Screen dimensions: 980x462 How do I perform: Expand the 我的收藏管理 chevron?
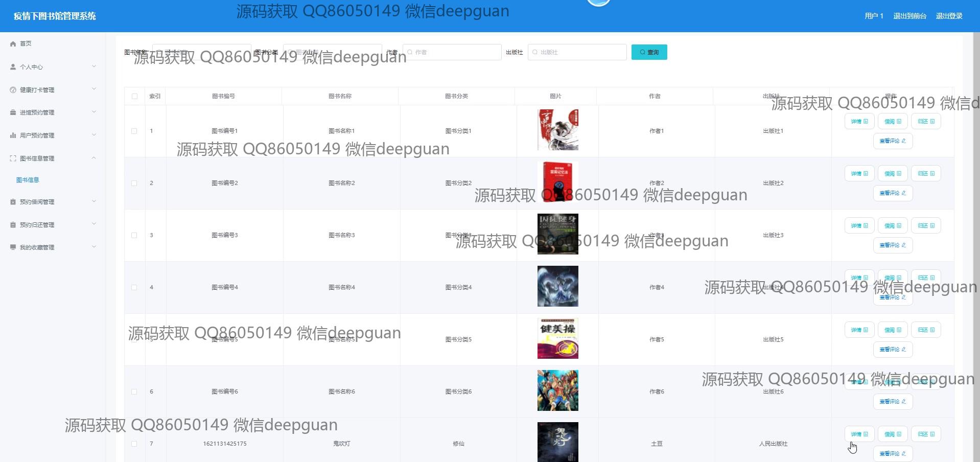(94, 247)
